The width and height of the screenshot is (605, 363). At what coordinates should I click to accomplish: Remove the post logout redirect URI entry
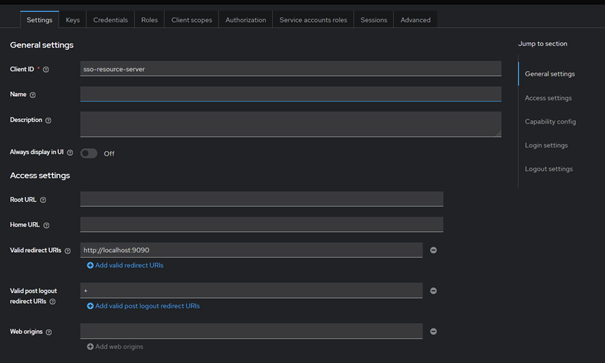point(433,291)
